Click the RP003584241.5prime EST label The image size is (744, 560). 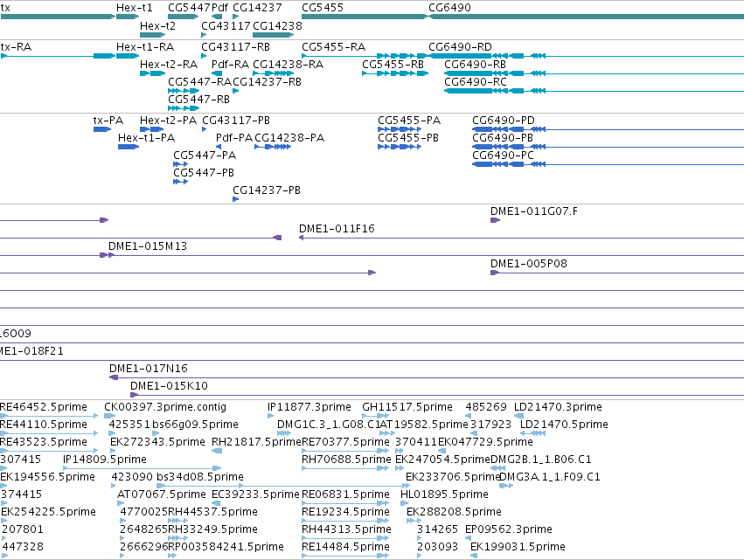(x=226, y=547)
